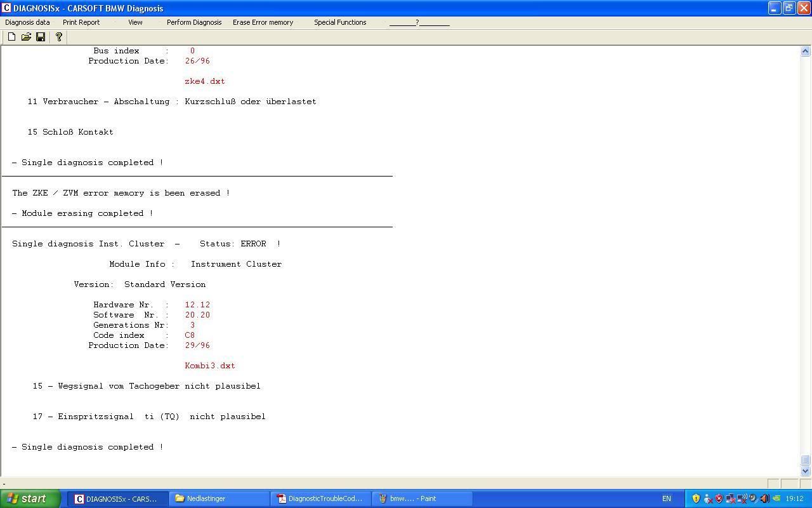This screenshot has height=508, width=812.
Task: Click the CARSOFT app icon in title bar
Action: point(6,8)
